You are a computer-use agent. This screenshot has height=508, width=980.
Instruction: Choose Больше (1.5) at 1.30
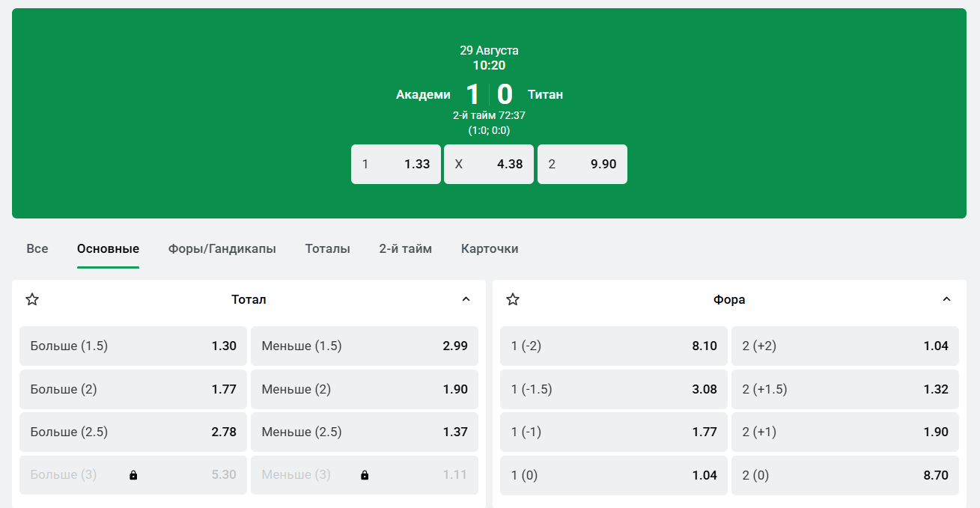coord(133,346)
